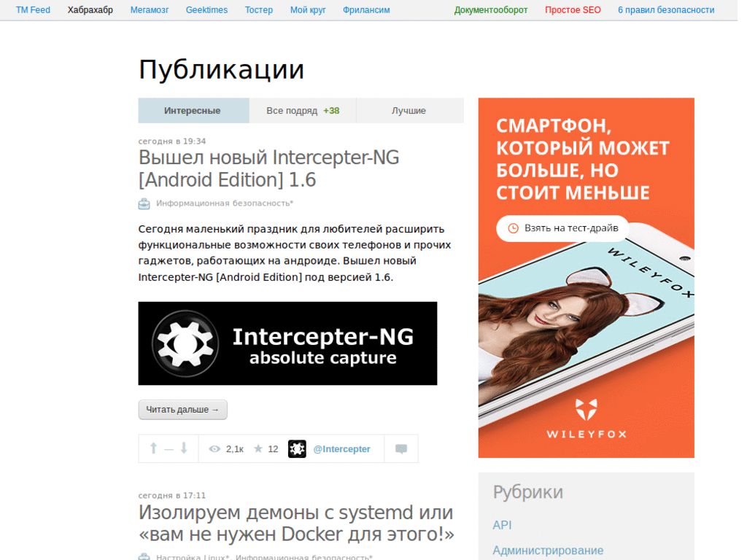Screen dimensions: 747x560
Task: Navigate to Тостер from the top bar
Action: click(x=258, y=9)
